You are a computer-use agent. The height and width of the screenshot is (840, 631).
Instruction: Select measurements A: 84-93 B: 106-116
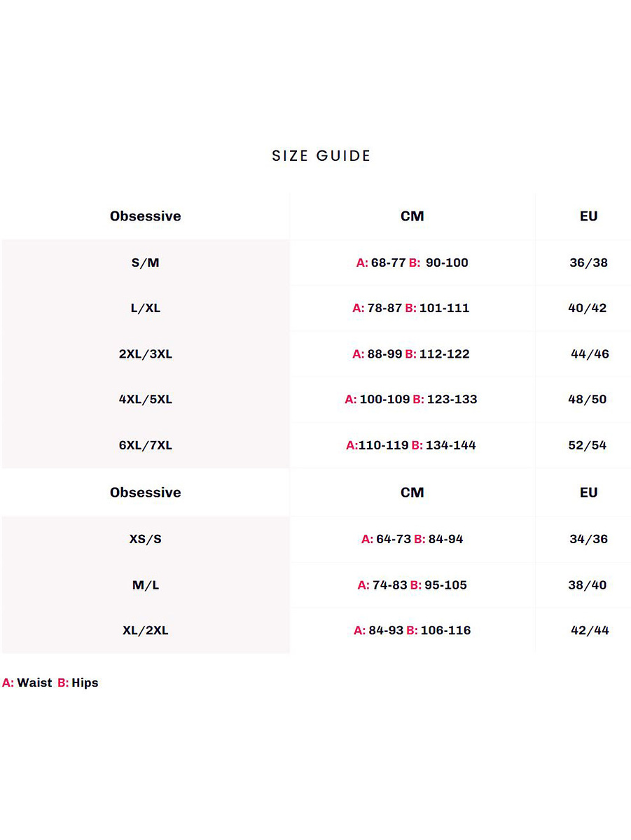point(412,631)
